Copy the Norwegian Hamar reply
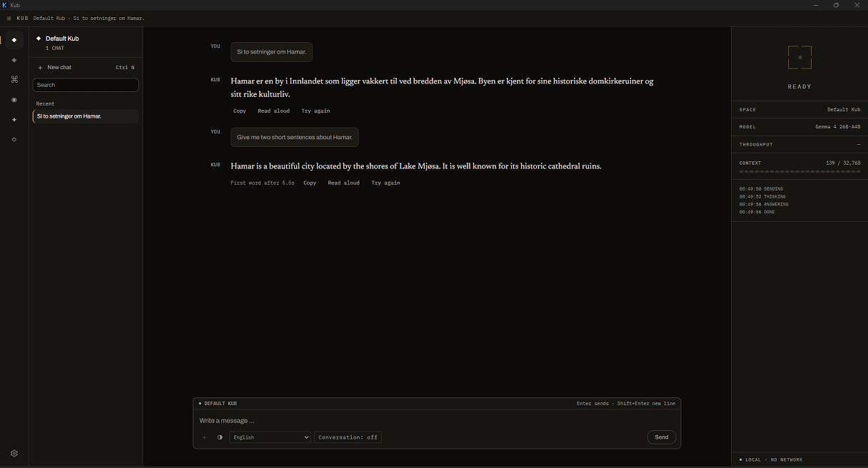This screenshot has width=868, height=468. 240,111
